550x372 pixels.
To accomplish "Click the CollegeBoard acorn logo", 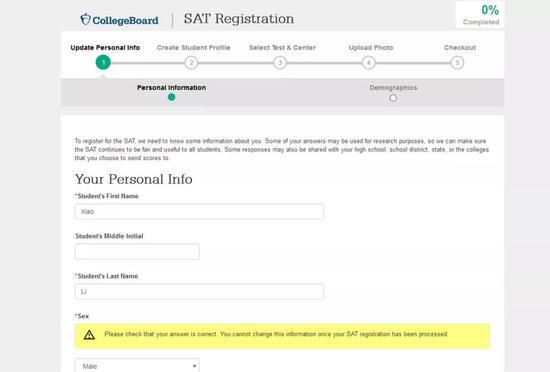I will point(85,19).
